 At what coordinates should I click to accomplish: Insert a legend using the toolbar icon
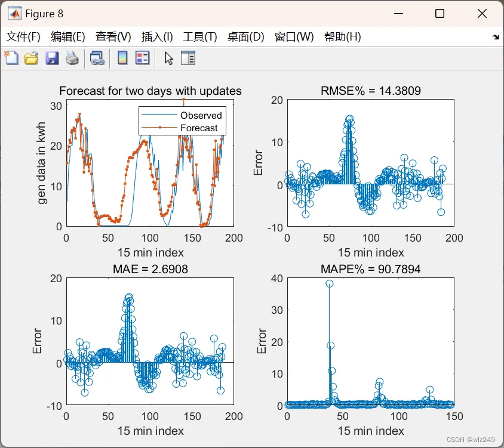tap(142, 58)
